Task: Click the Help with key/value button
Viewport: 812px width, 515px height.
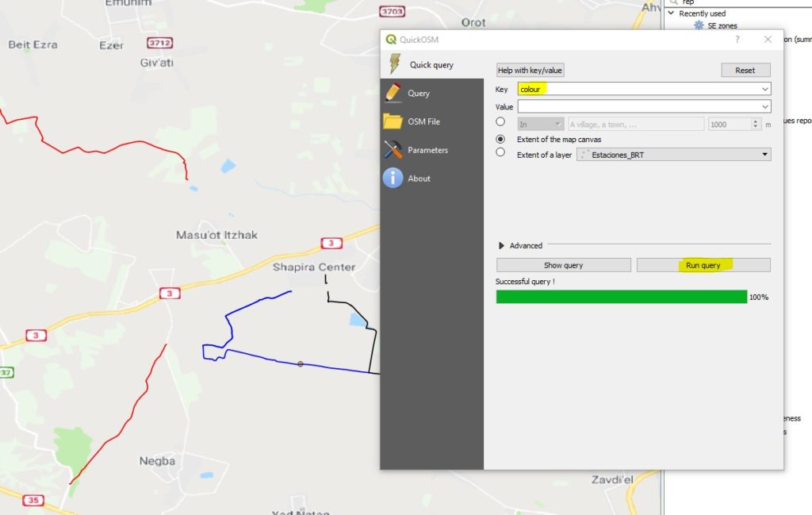Action: (x=530, y=70)
